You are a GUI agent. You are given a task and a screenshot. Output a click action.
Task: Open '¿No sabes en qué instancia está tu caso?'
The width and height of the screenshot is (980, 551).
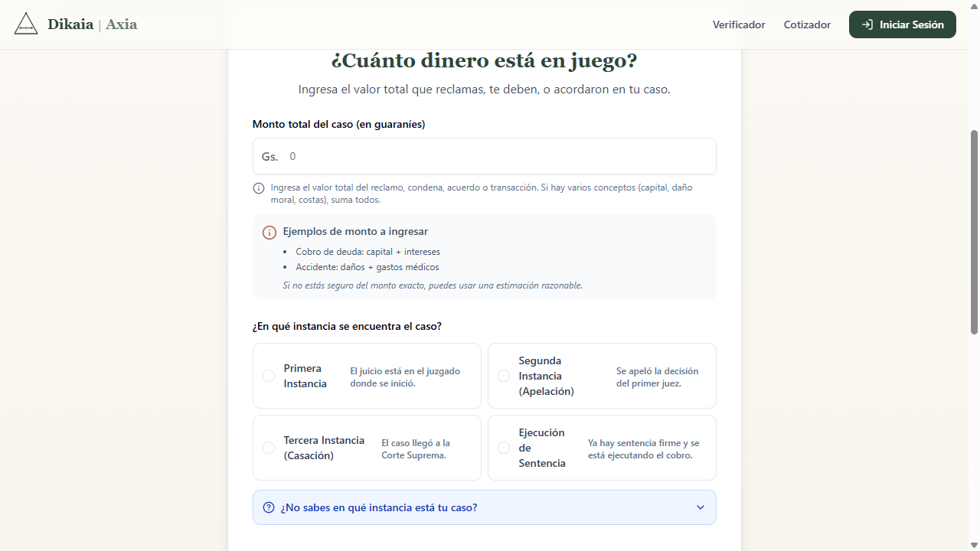[485, 507]
